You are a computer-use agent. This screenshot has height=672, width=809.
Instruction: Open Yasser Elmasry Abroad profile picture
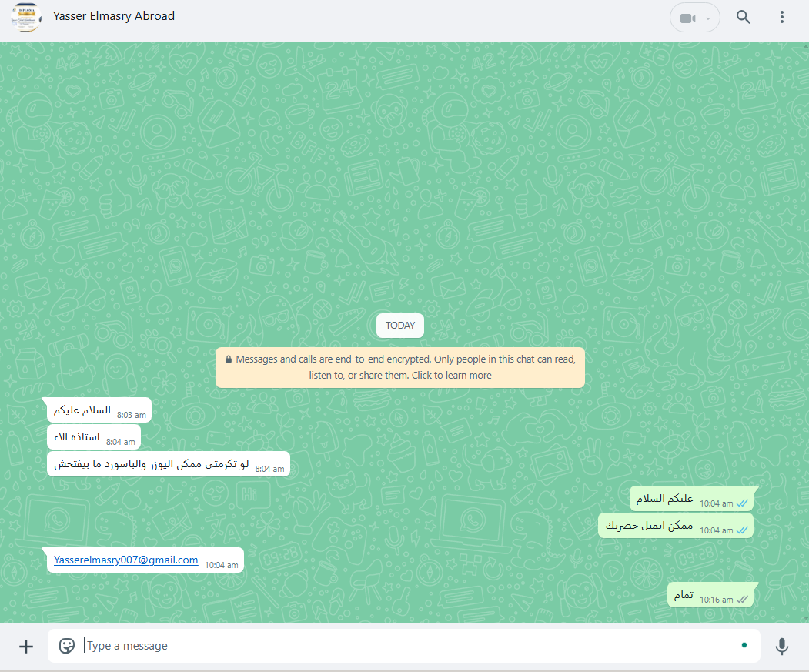tap(26, 17)
